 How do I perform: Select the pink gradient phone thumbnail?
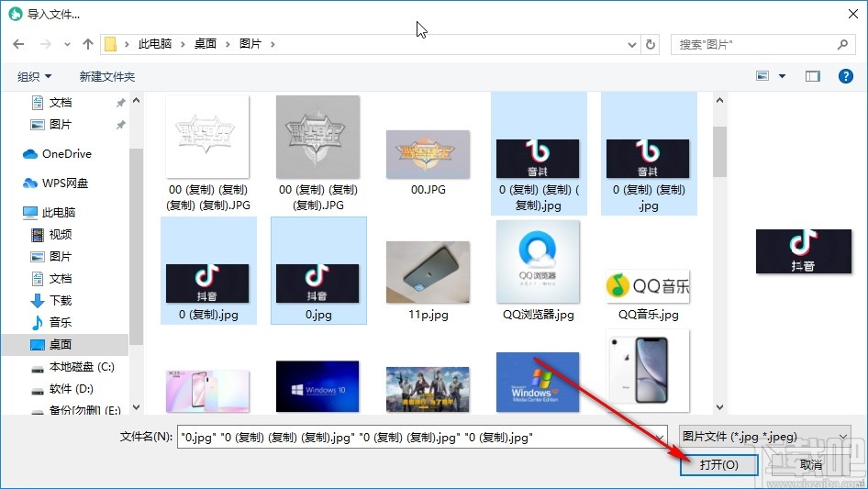click(207, 391)
